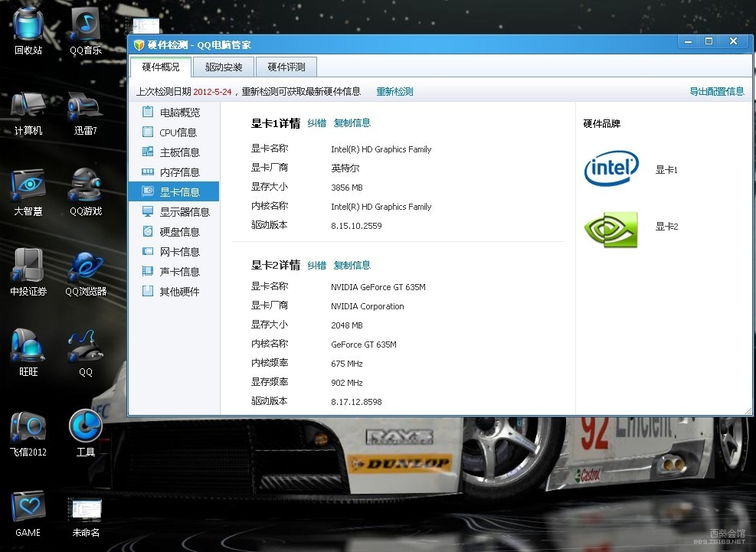Switch to the 驱动安装 tab
This screenshot has width=756, height=552.
(x=223, y=67)
